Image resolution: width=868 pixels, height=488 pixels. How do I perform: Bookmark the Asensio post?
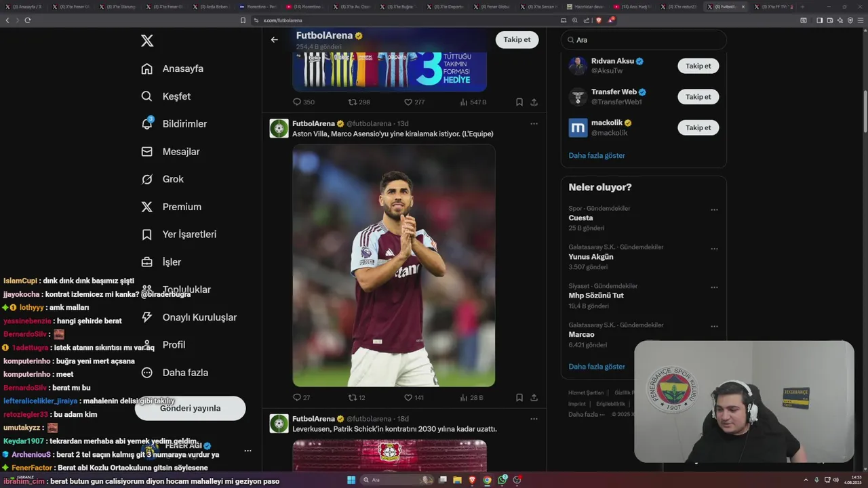[519, 398]
